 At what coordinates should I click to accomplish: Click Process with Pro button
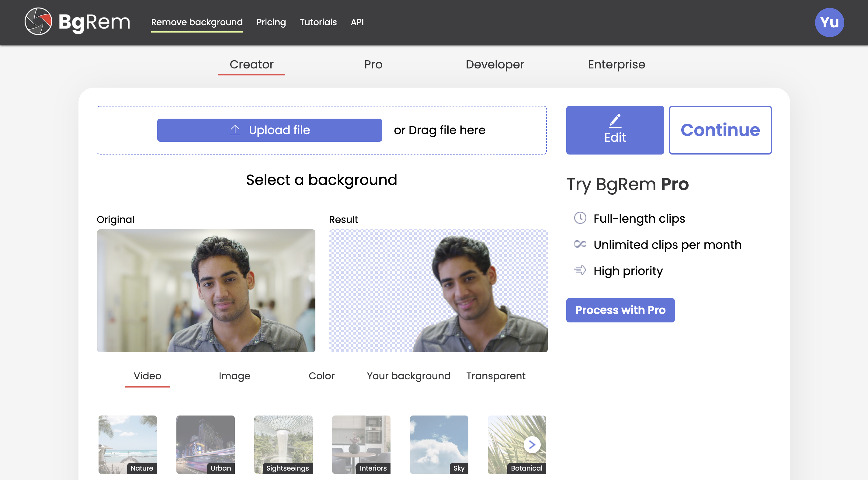coord(620,310)
